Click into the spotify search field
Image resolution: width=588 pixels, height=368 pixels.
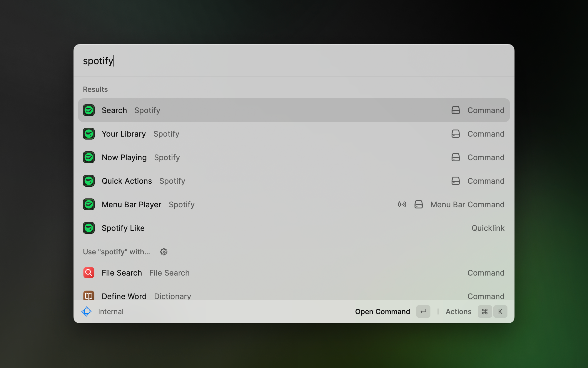[294, 61]
